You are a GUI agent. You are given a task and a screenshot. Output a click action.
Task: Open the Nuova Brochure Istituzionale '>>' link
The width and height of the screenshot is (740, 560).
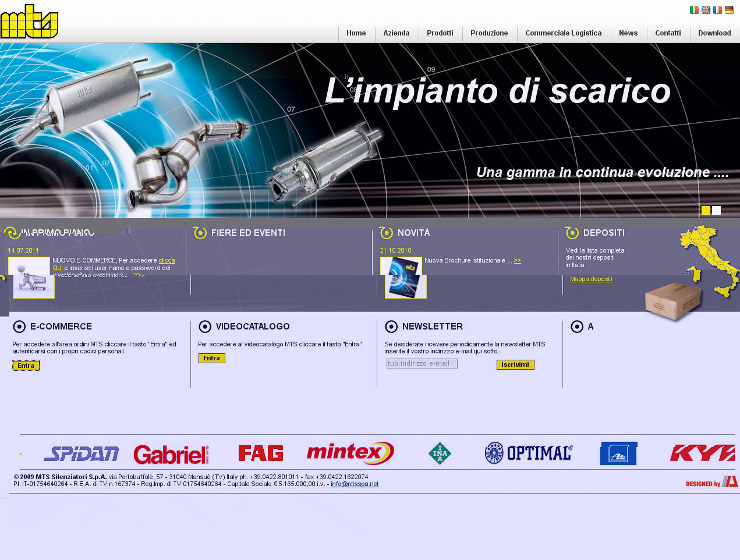[517, 261]
